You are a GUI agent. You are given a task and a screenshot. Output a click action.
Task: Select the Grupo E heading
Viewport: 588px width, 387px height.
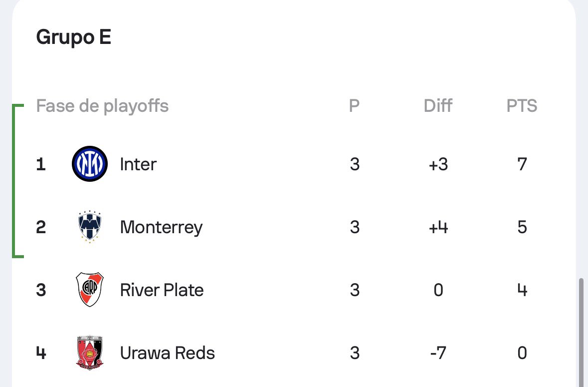pos(73,37)
